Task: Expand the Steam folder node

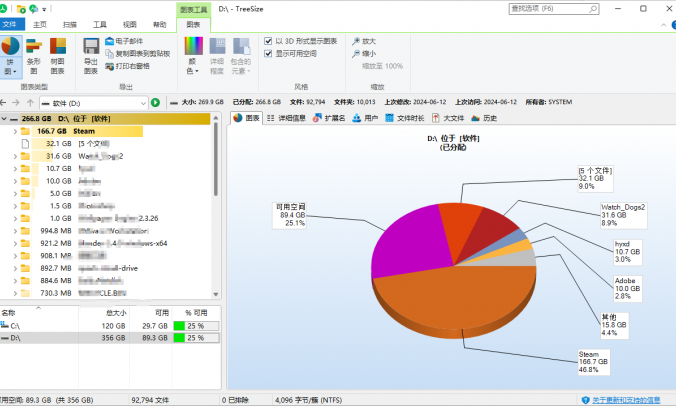Action: coord(15,131)
